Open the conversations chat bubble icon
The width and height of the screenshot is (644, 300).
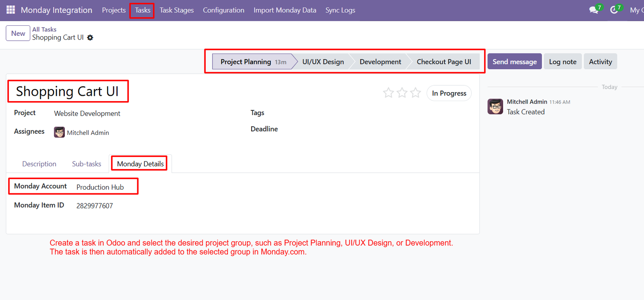tap(594, 10)
